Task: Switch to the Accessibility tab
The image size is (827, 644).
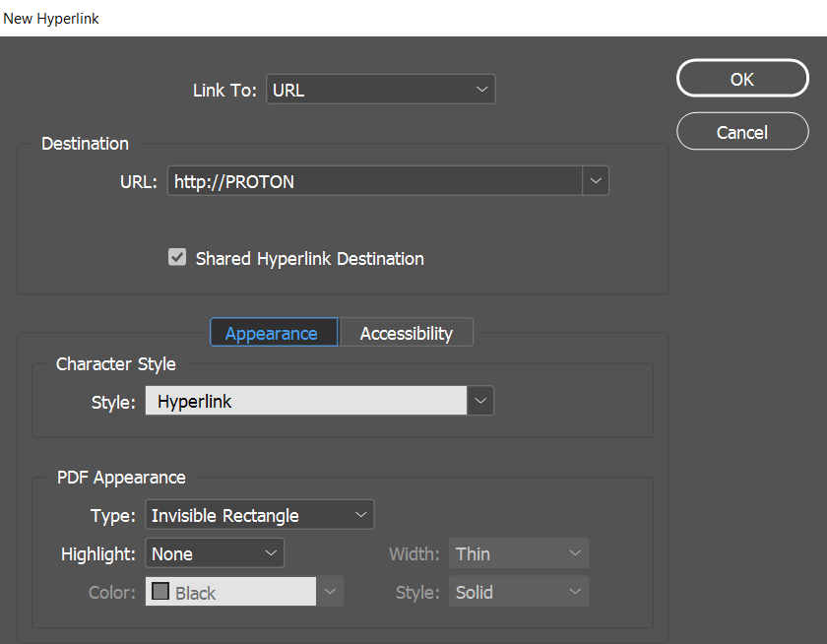Action: [x=406, y=333]
